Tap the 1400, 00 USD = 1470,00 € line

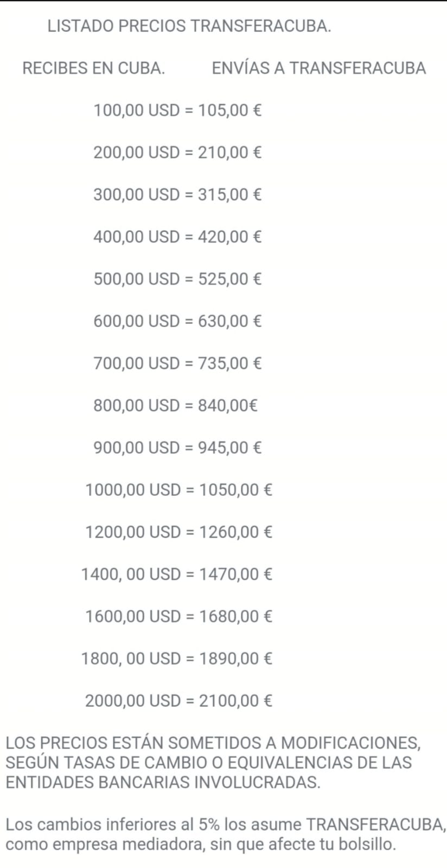click(x=177, y=575)
